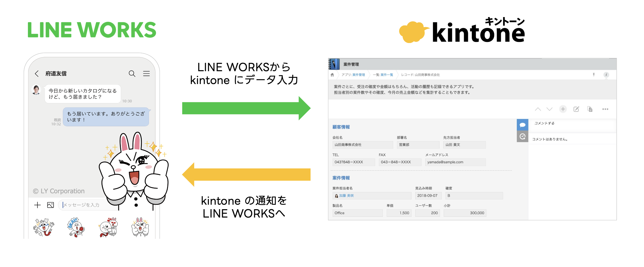Click the message input field
This screenshot has width=644, height=267.
pyautogui.click(x=84, y=205)
